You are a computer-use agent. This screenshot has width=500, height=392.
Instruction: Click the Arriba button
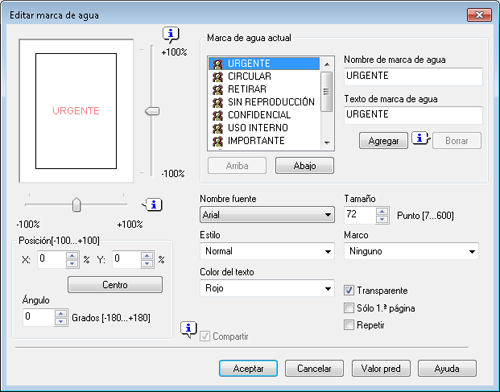[237, 166]
